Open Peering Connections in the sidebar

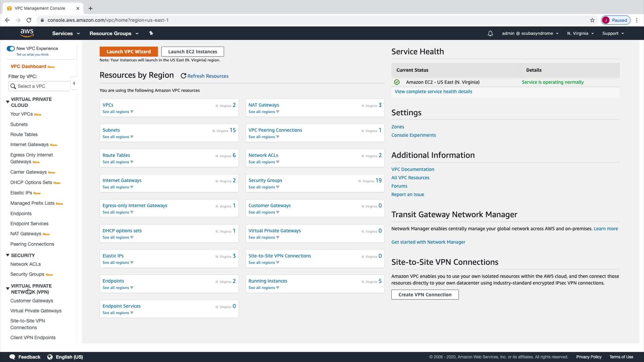(32, 244)
